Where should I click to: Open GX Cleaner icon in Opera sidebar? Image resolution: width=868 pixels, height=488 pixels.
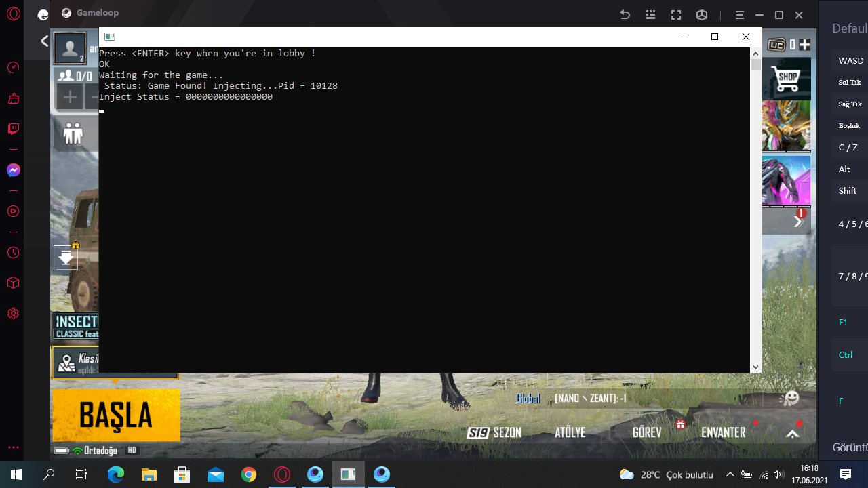click(x=13, y=99)
